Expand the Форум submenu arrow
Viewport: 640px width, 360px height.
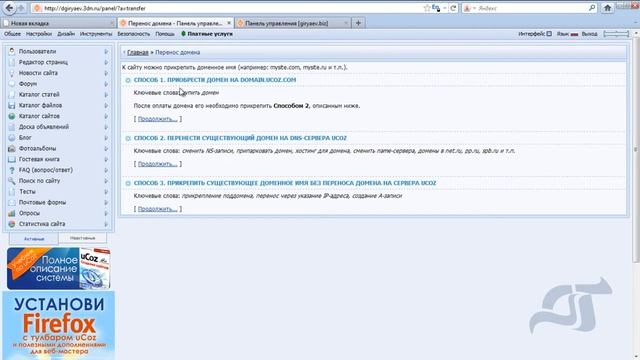(106, 84)
